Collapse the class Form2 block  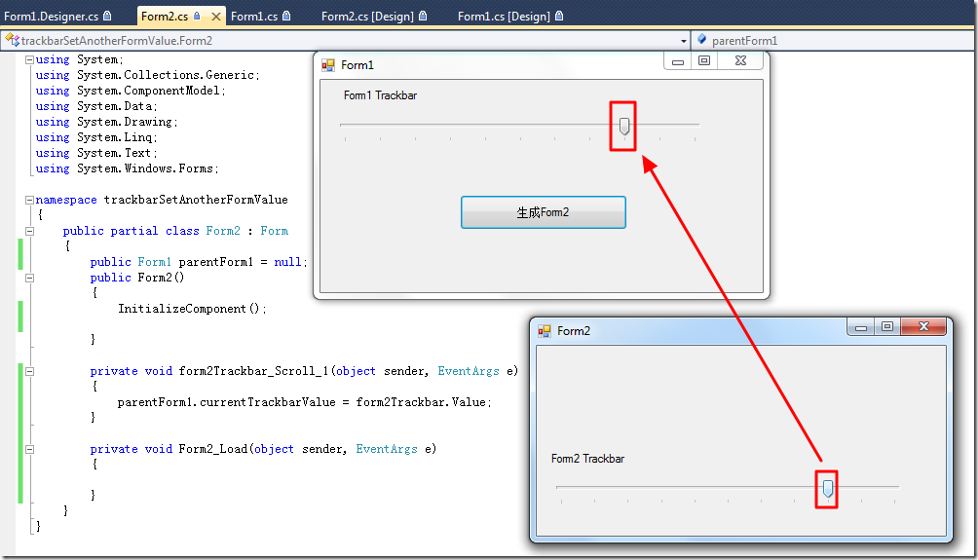tap(29, 232)
